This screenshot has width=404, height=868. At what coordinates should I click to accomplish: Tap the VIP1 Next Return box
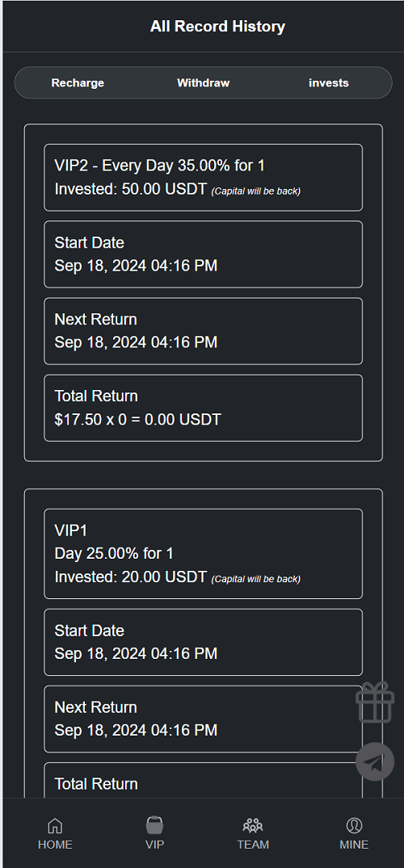[x=204, y=719]
